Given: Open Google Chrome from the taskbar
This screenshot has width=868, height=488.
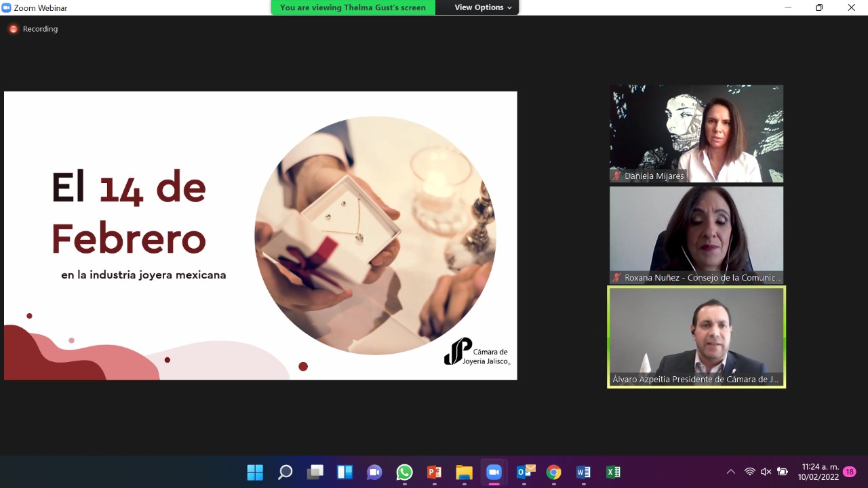Looking at the screenshot, I should [x=554, y=472].
